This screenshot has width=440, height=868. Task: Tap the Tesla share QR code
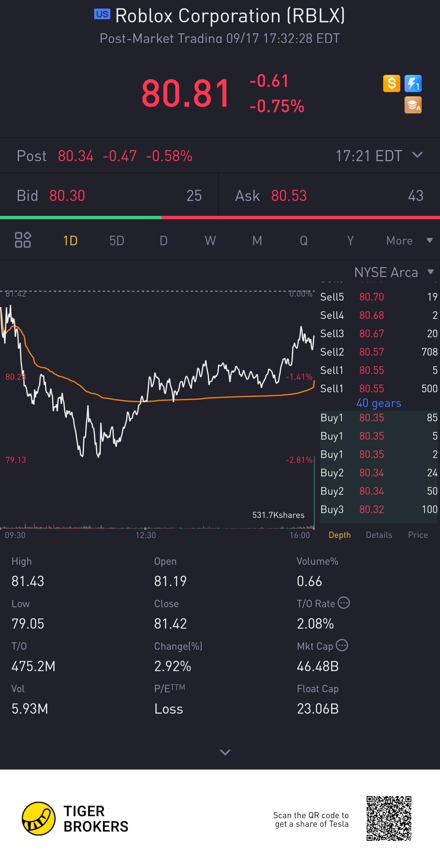click(x=389, y=818)
